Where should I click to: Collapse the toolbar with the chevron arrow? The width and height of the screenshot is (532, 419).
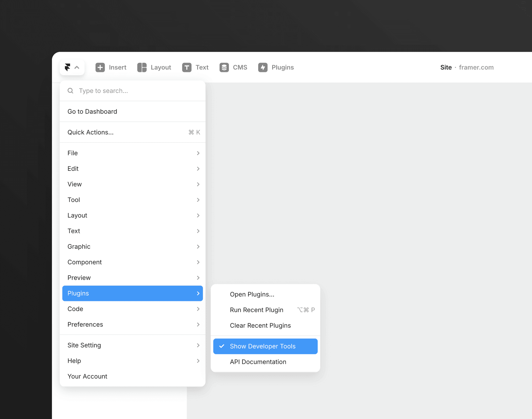77,67
